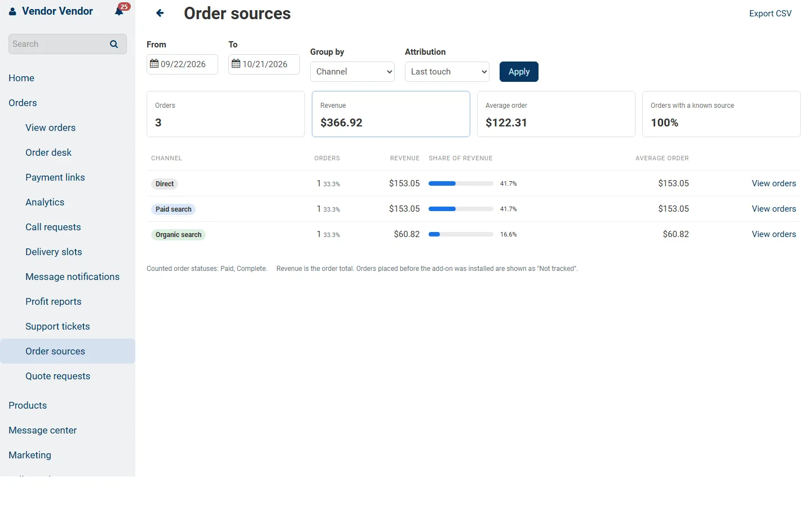Open the Group by dropdown

coord(352,72)
